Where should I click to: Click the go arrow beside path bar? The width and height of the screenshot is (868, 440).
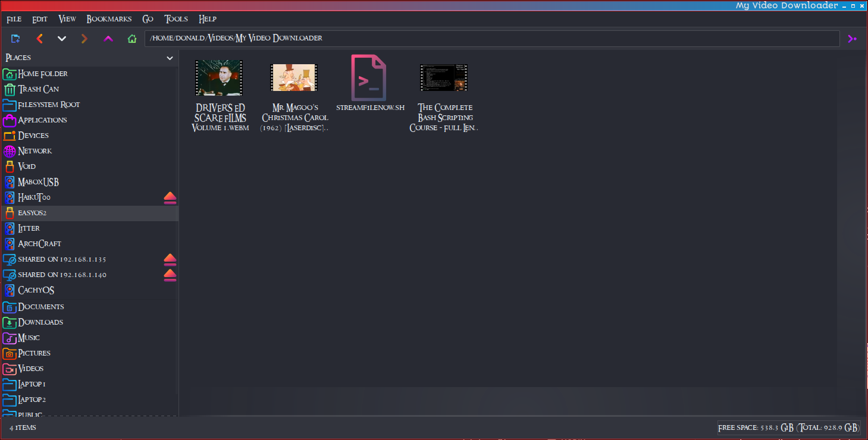(852, 39)
